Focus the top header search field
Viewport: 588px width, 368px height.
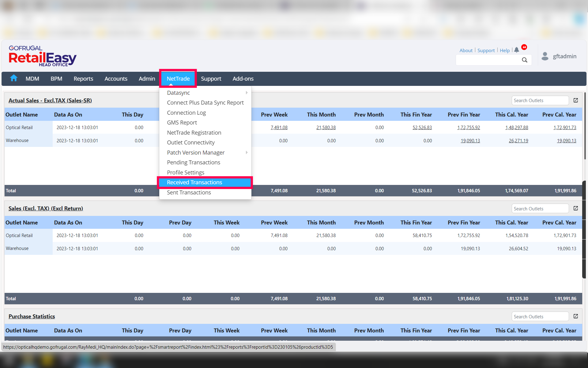click(488, 60)
